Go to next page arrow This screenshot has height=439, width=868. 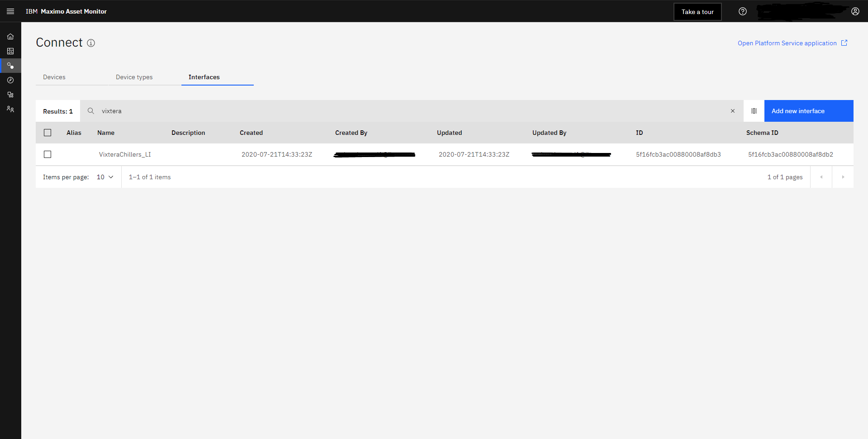[x=843, y=177]
